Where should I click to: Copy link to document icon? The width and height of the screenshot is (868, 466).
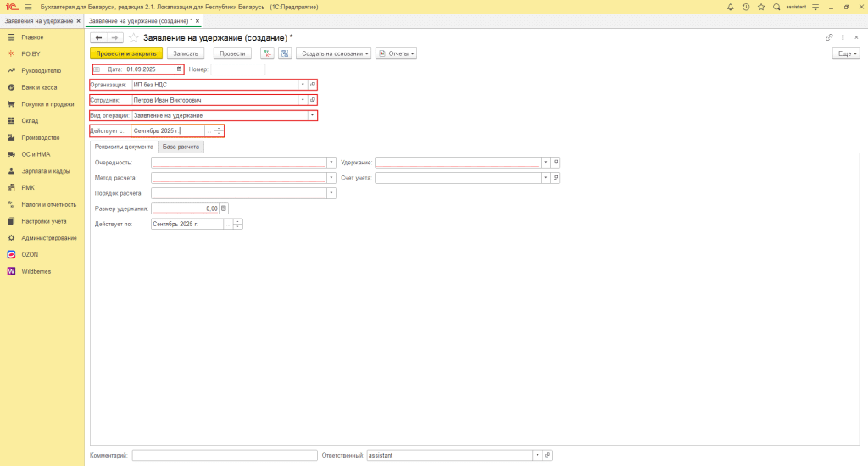click(x=829, y=37)
